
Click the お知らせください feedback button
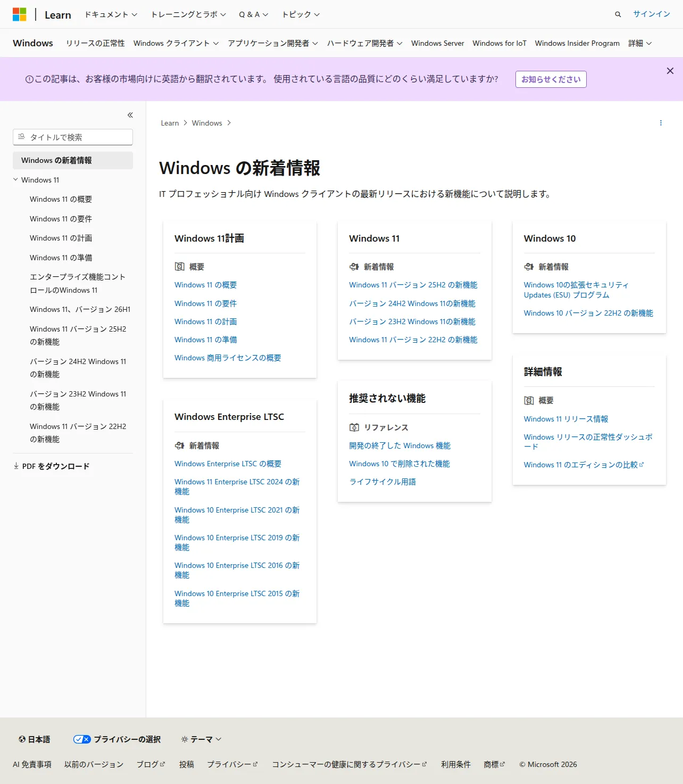pos(551,79)
